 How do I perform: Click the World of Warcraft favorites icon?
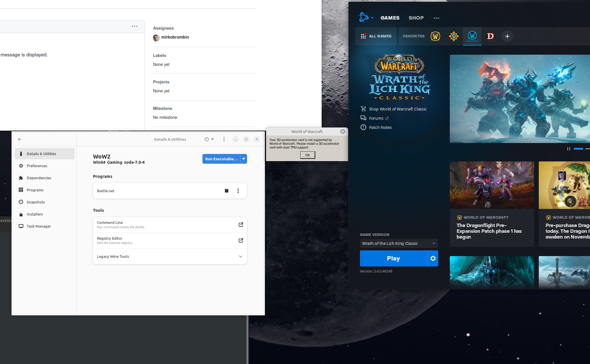[435, 36]
